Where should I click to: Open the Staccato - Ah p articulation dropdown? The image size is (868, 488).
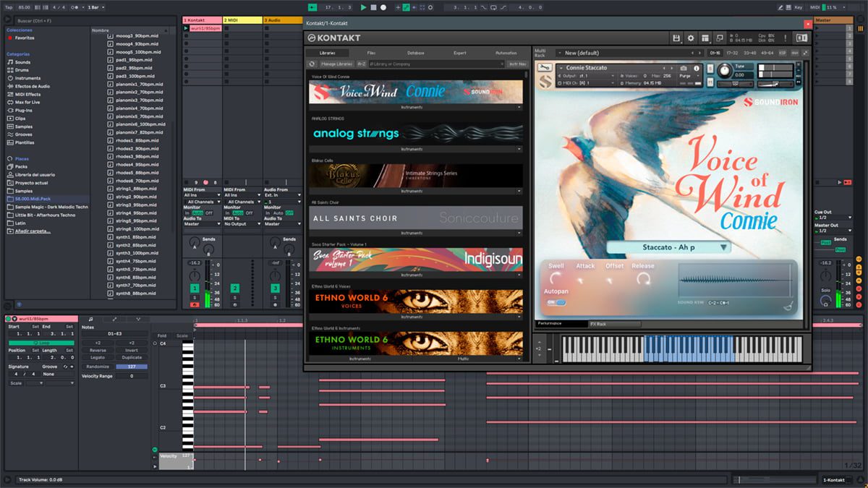pos(668,247)
